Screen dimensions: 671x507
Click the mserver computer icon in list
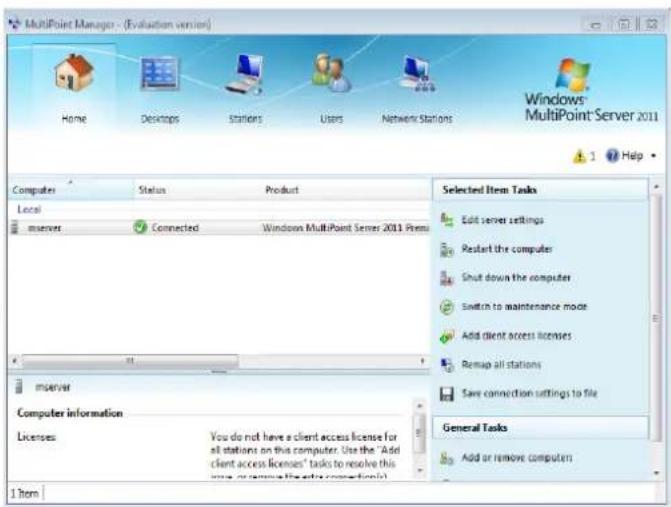click(x=15, y=227)
